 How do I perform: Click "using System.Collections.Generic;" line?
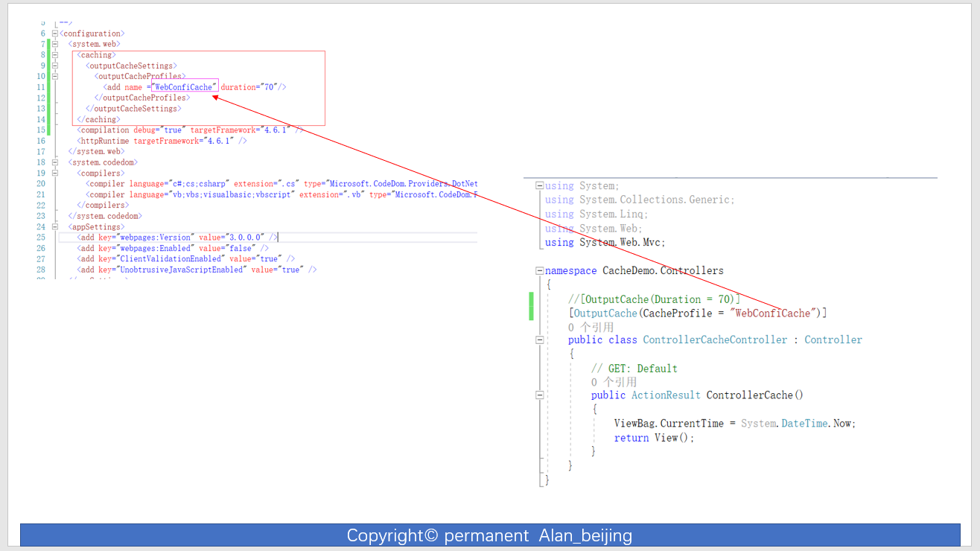tap(640, 200)
